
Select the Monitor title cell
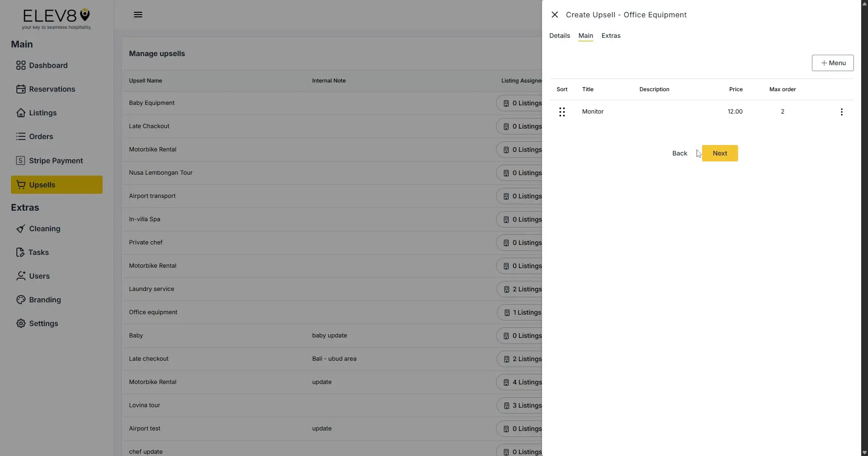pyautogui.click(x=592, y=111)
